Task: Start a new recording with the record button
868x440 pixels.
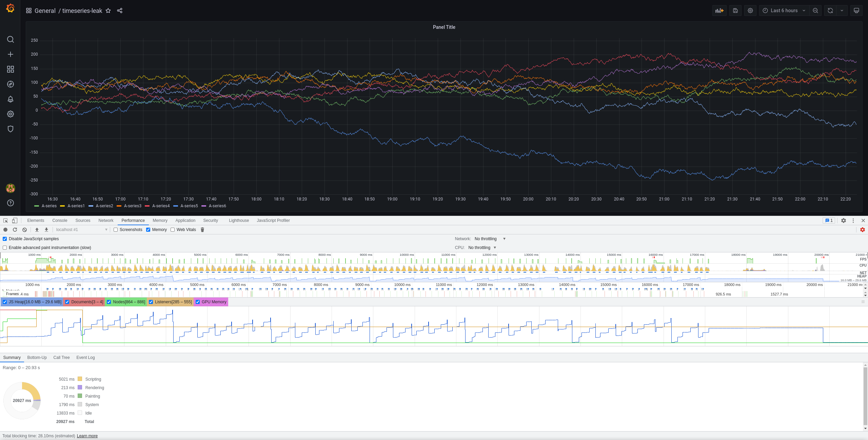Action: point(5,230)
